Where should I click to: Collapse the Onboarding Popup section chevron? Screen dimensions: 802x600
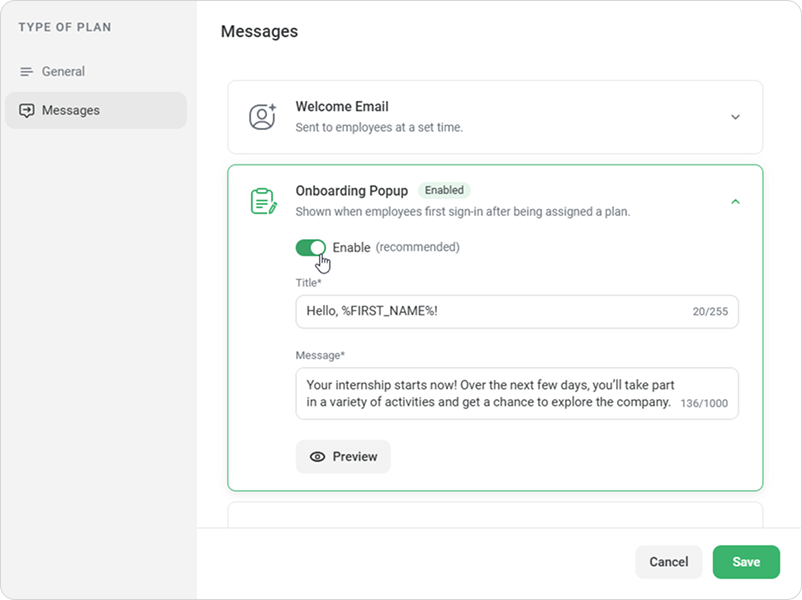(735, 202)
